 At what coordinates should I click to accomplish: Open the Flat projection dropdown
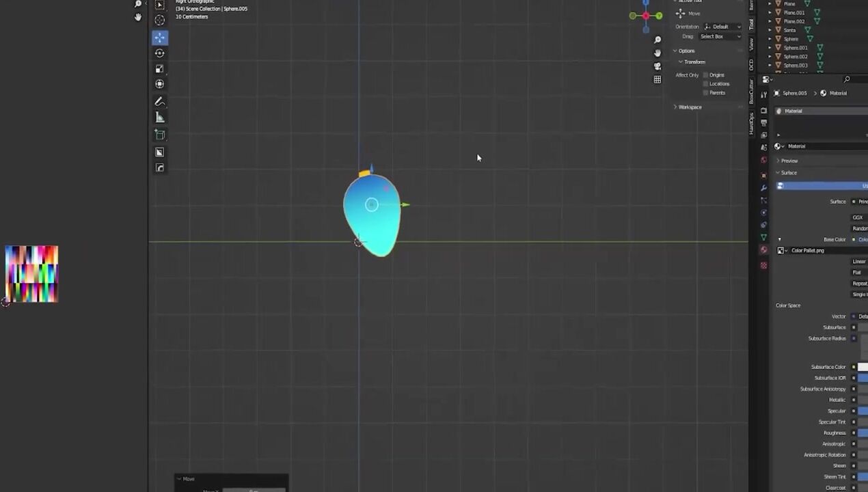[859, 273]
